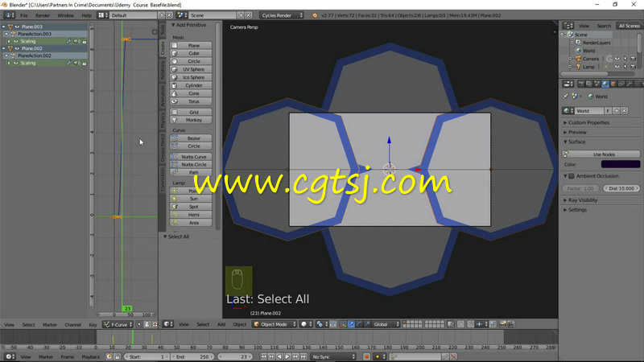Switch to the Tools shelf tab
The width and height of the screenshot is (644, 362).
163,30
